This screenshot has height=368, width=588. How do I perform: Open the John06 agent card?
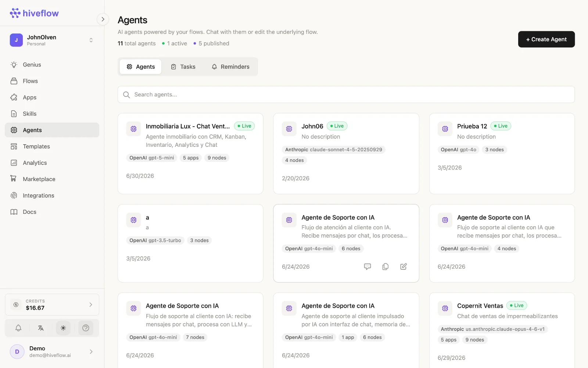[x=346, y=153]
